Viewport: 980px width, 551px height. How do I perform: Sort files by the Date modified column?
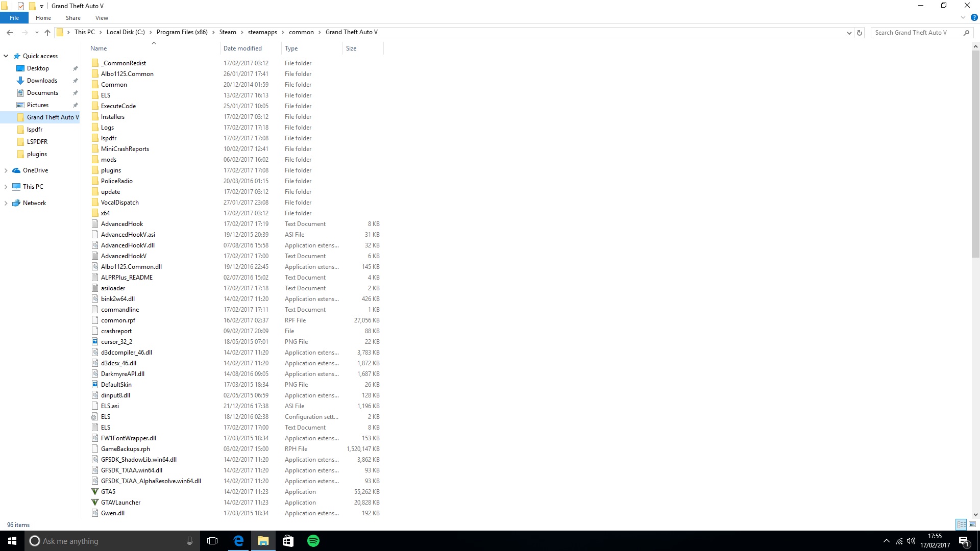coord(242,48)
